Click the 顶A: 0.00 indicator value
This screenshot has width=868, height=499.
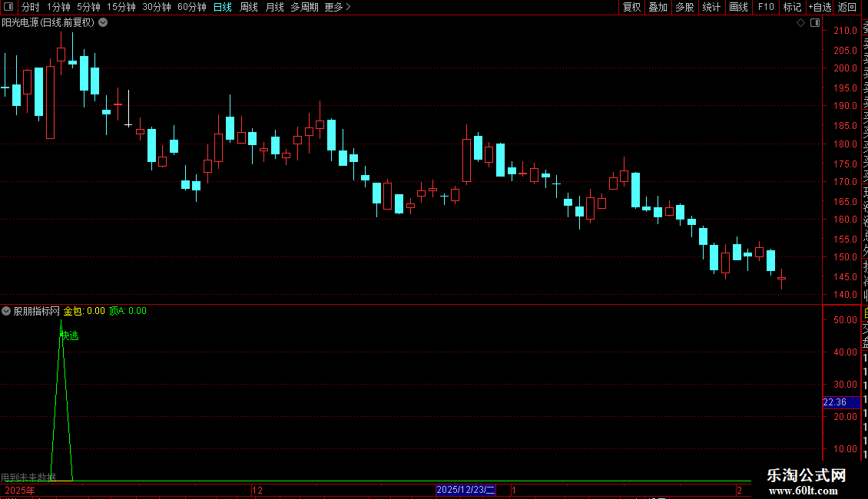(x=128, y=311)
